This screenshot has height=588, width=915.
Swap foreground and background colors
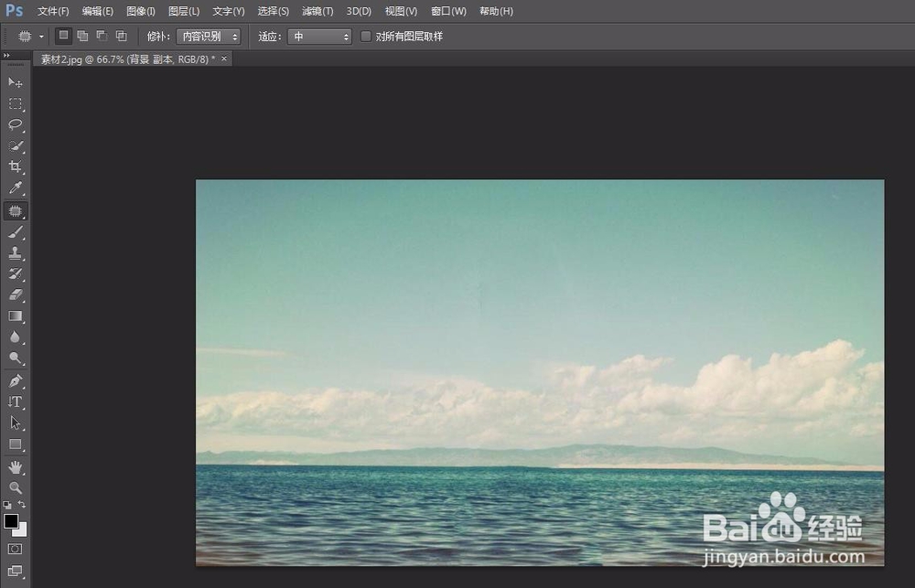coord(22,504)
